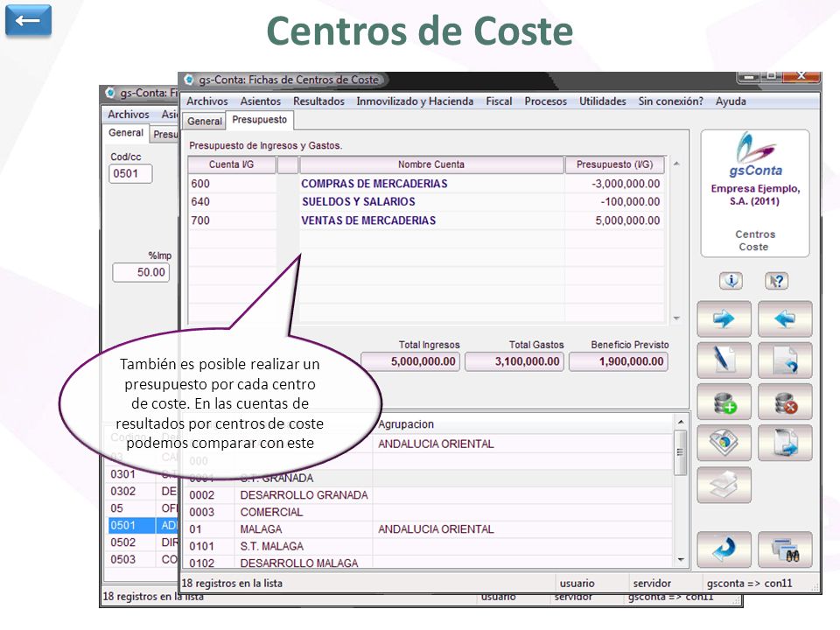The image size is (840, 630).
Task: Open the information (i) icon button
Action: [731, 280]
